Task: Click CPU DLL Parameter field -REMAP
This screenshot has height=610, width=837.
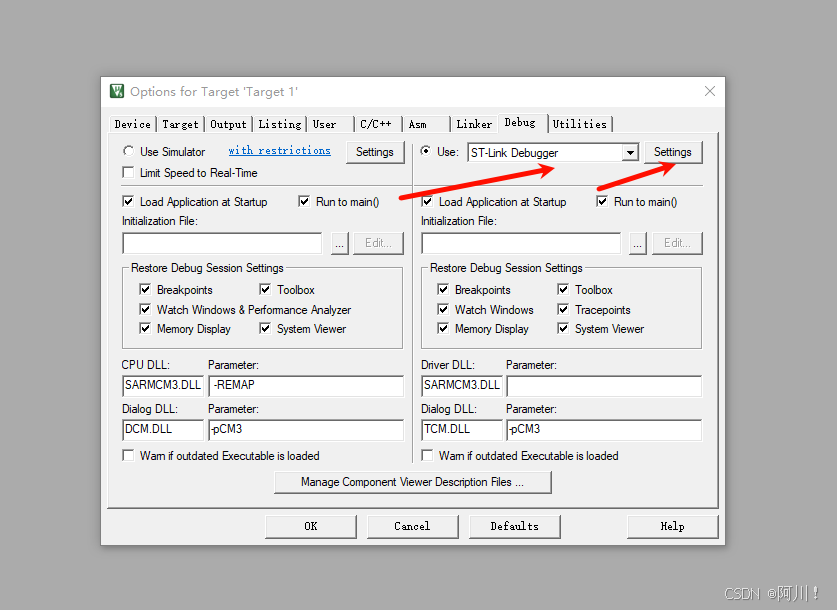Action: coord(306,386)
